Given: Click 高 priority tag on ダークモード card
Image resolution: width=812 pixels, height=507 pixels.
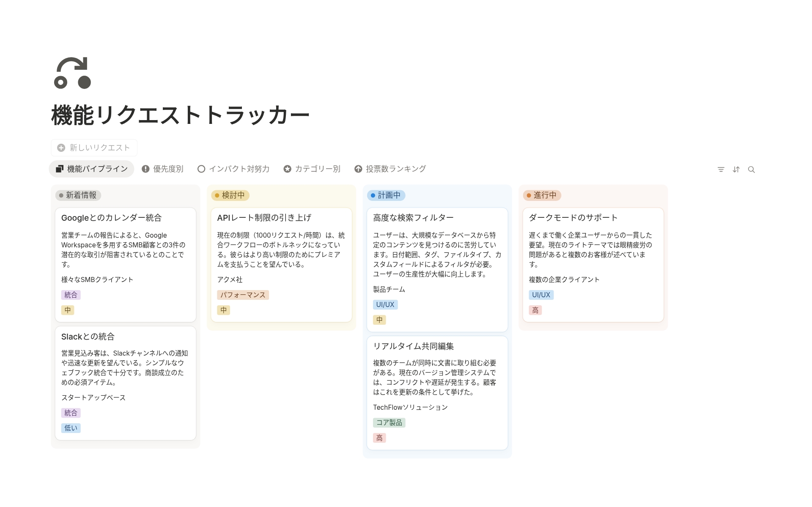Looking at the screenshot, I should click(x=535, y=310).
